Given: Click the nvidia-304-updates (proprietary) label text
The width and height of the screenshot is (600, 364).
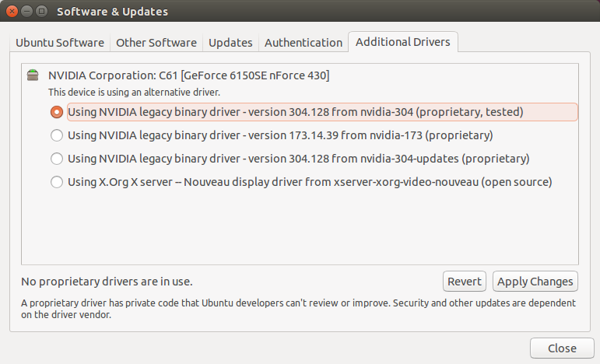Looking at the screenshot, I should [299, 159].
